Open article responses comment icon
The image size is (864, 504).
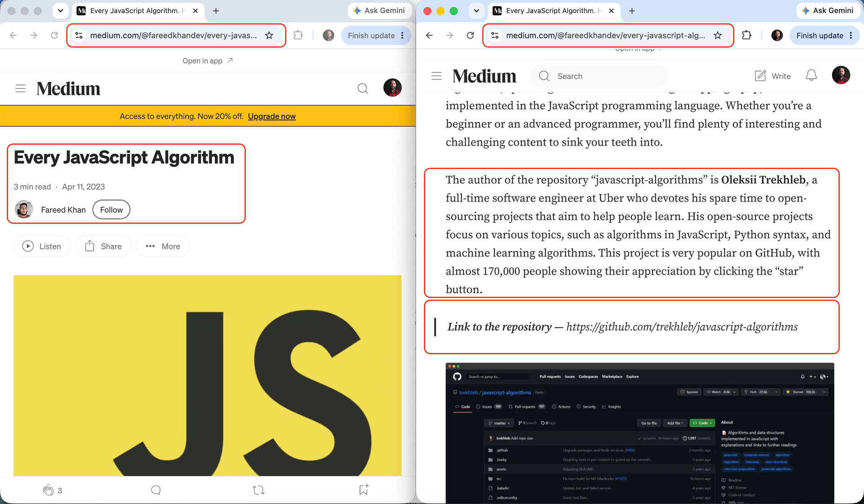click(x=156, y=490)
